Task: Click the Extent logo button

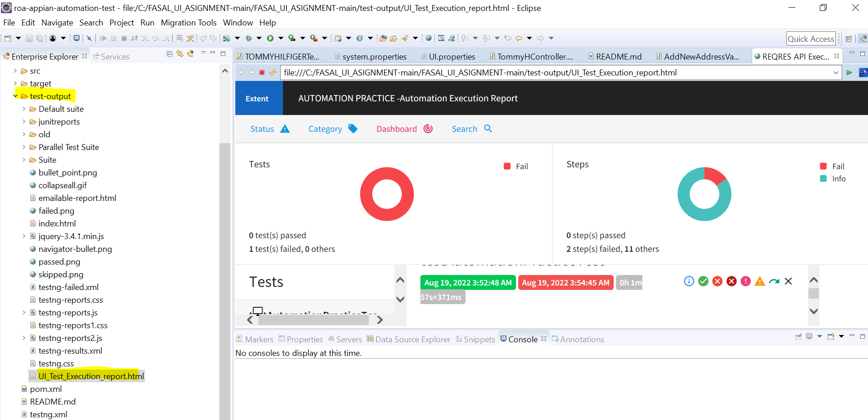Action: [259, 98]
